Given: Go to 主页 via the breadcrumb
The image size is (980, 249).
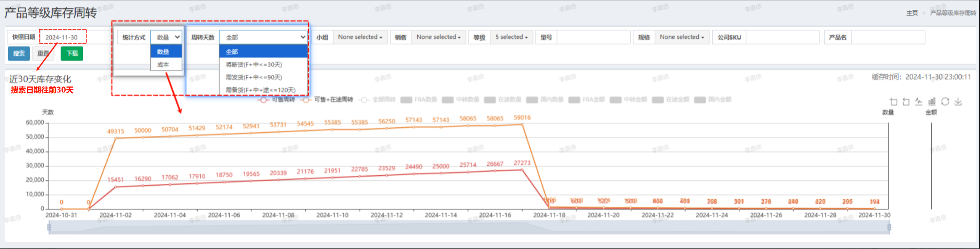Looking at the screenshot, I should pyautogui.click(x=912, y=13).
